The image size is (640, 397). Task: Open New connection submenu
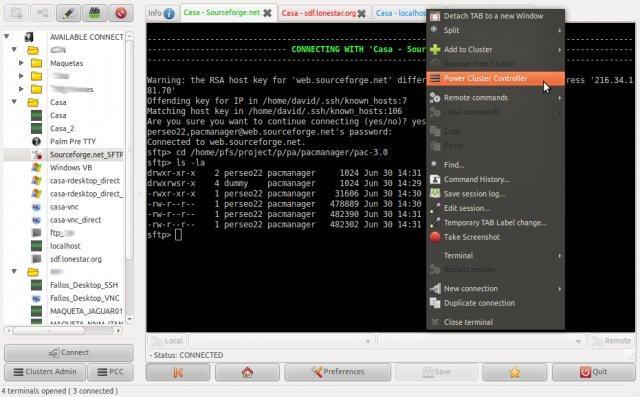496,288
